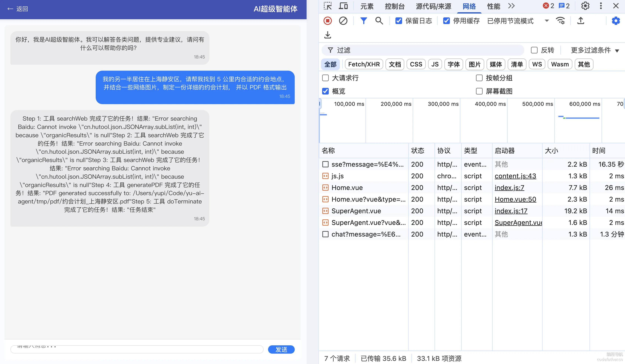Image resolution: width=625 pixels, height=364 pixels.
Task: Click the document icon of sse?message row
Action: (x=325, y=164)
